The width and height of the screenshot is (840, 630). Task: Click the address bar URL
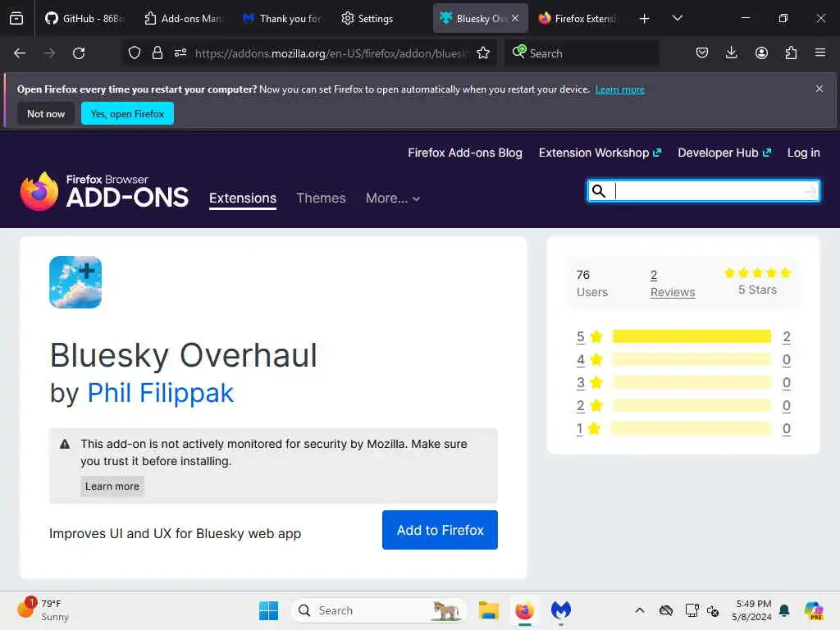tap(331, 53)
